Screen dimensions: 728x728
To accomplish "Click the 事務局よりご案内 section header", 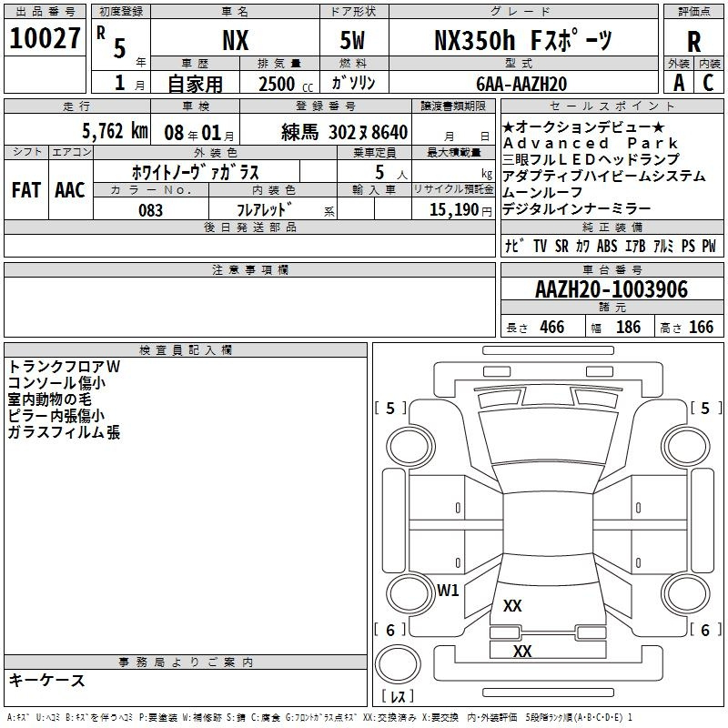I will (186, 662).
